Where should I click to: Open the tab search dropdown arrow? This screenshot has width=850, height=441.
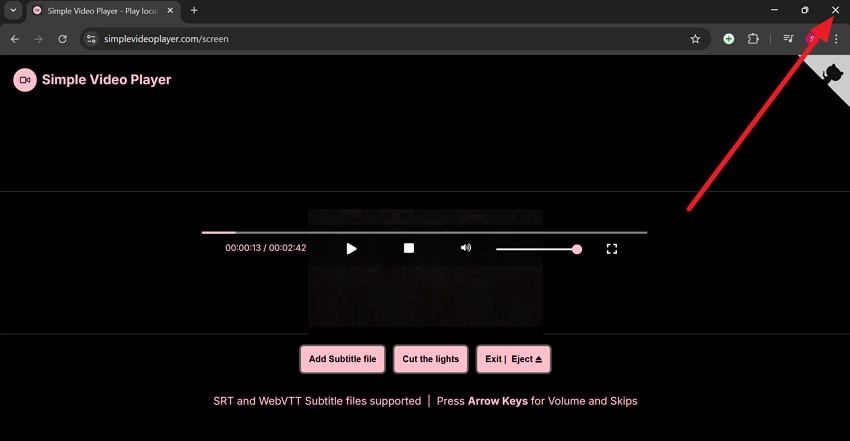13,10
